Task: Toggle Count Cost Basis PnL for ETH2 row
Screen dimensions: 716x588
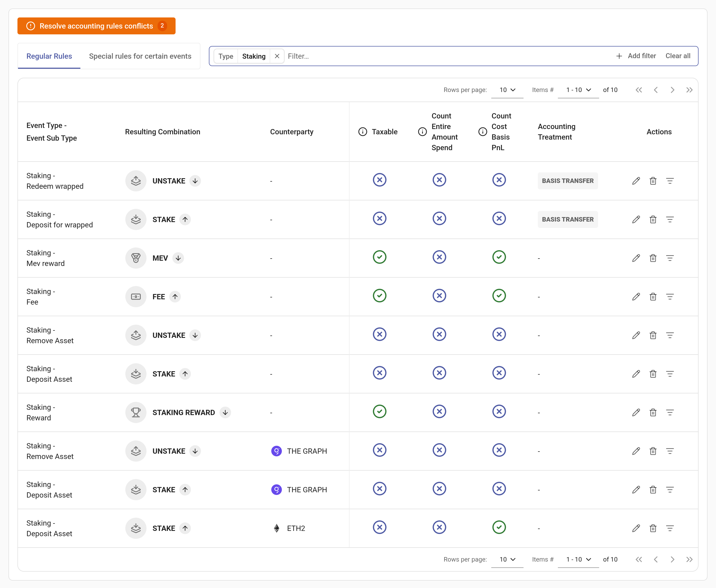Action: point(499,527)
